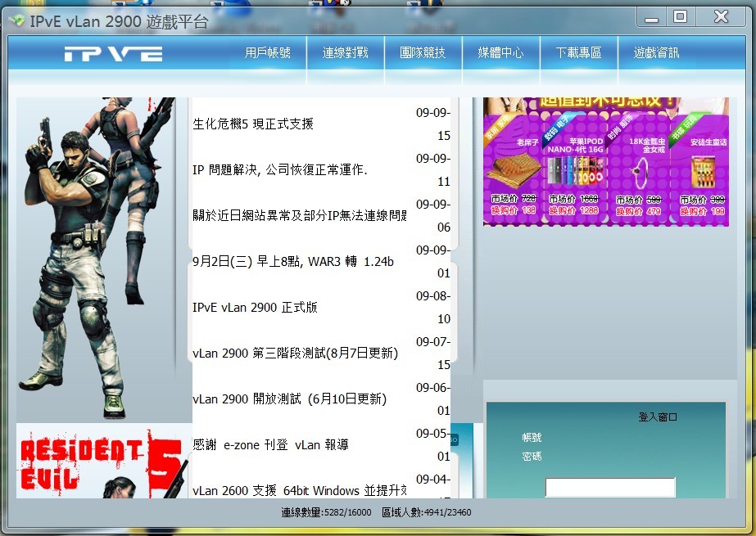Click inside the login input field
756x536 pixels.
610,488
